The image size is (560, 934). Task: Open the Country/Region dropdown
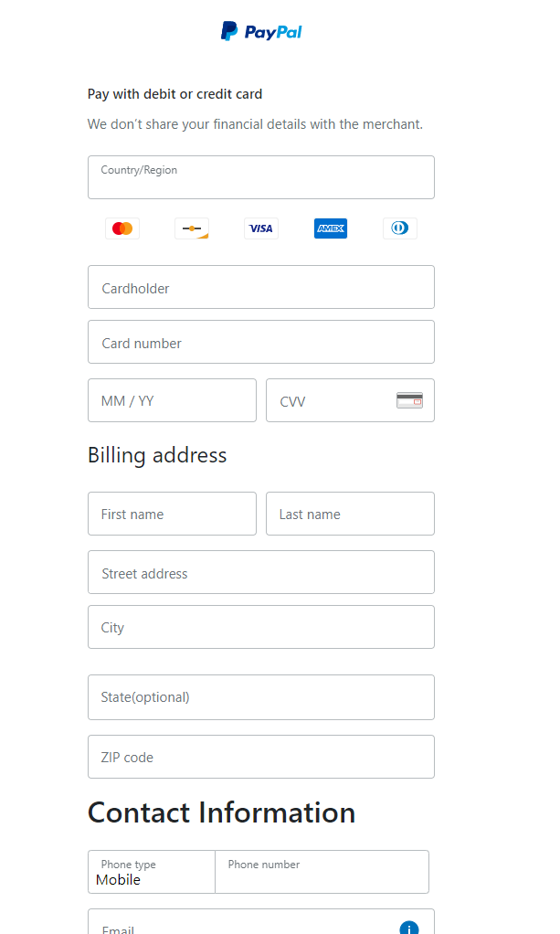click(x=261, y=177)
